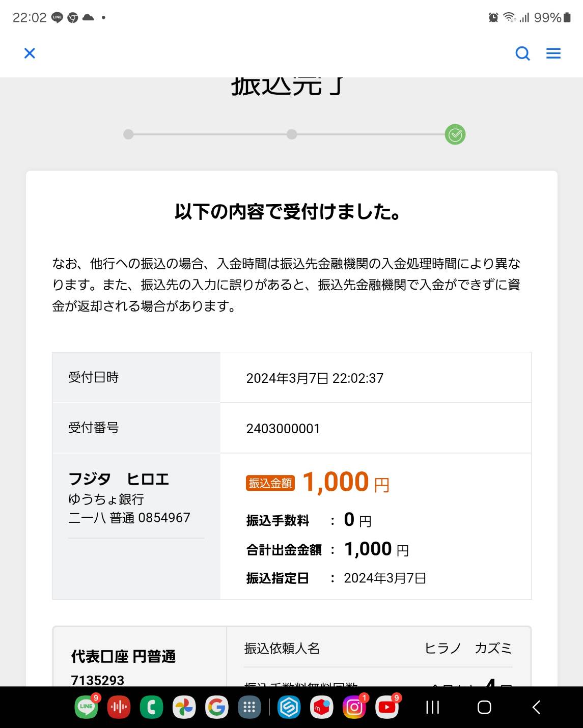Open YouTube from the taskbar
The height and width of the screenshot is (728, 583).
pos(387,707)
